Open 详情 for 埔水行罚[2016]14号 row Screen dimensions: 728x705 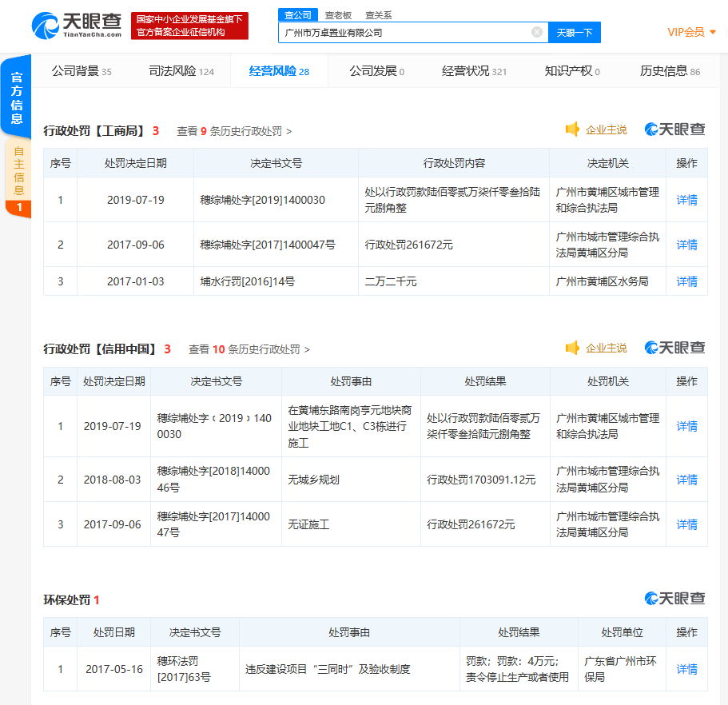pyautogui.click(x=686, y=281)
